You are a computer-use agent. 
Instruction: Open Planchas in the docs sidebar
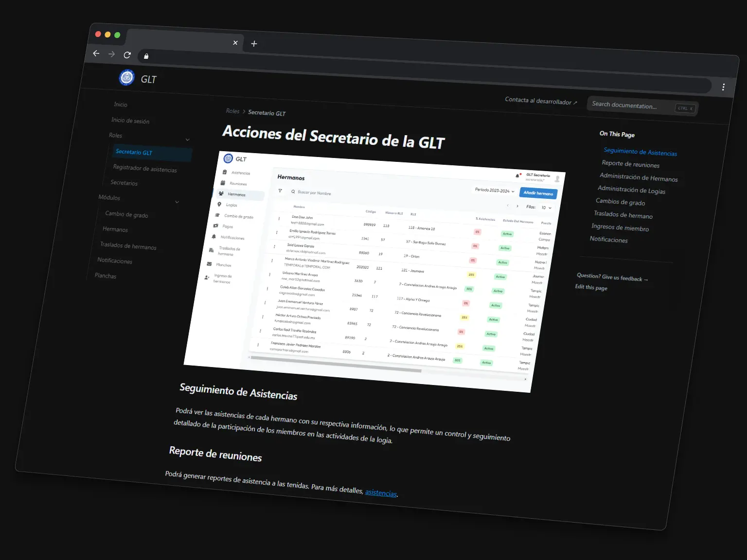pyautogui.click(x=106, y=276)
